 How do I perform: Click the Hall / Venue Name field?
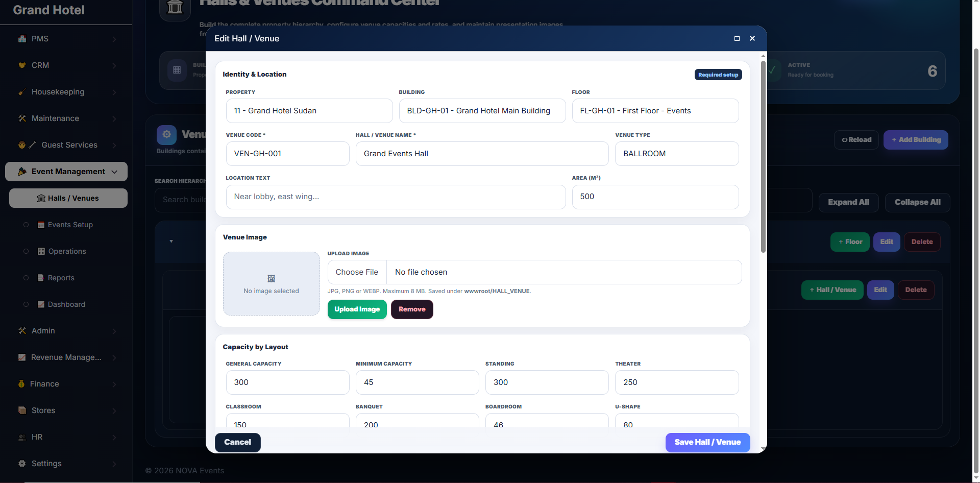click(x=482, y=154)
